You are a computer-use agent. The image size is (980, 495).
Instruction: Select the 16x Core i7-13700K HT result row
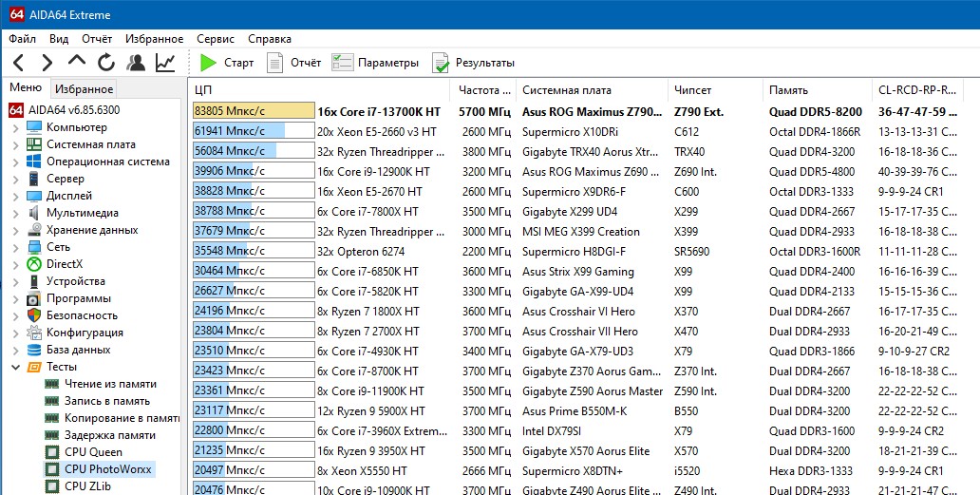[x=575, y=112]
